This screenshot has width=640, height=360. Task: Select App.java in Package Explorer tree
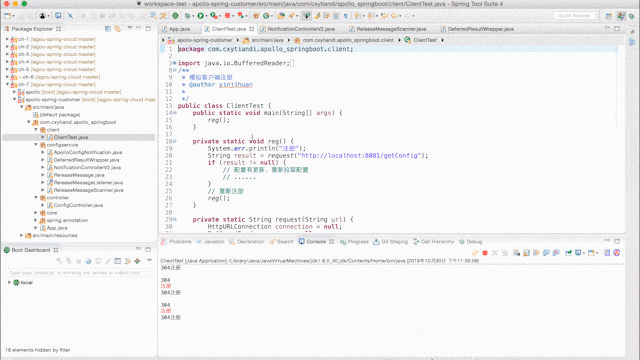pos(57,228)
